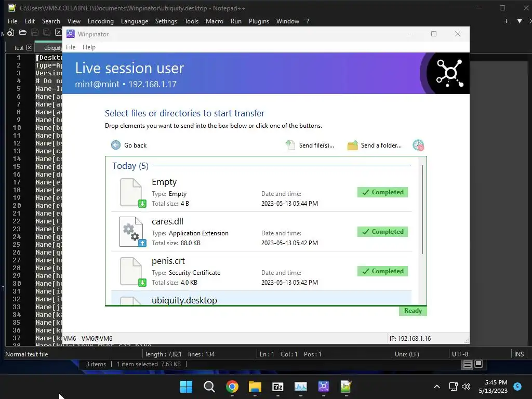This screenshot has height=399, width=532.
Task: Click Notepad++ Save toolbar icon
Action: (35, 33)
